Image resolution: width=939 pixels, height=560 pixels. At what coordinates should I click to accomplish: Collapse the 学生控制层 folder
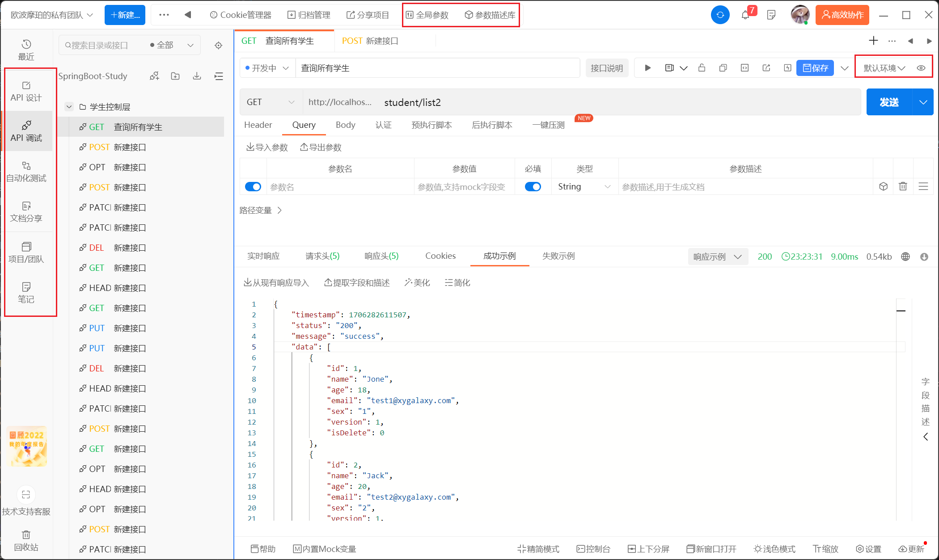pyautogui.click(x=69, y=107)
